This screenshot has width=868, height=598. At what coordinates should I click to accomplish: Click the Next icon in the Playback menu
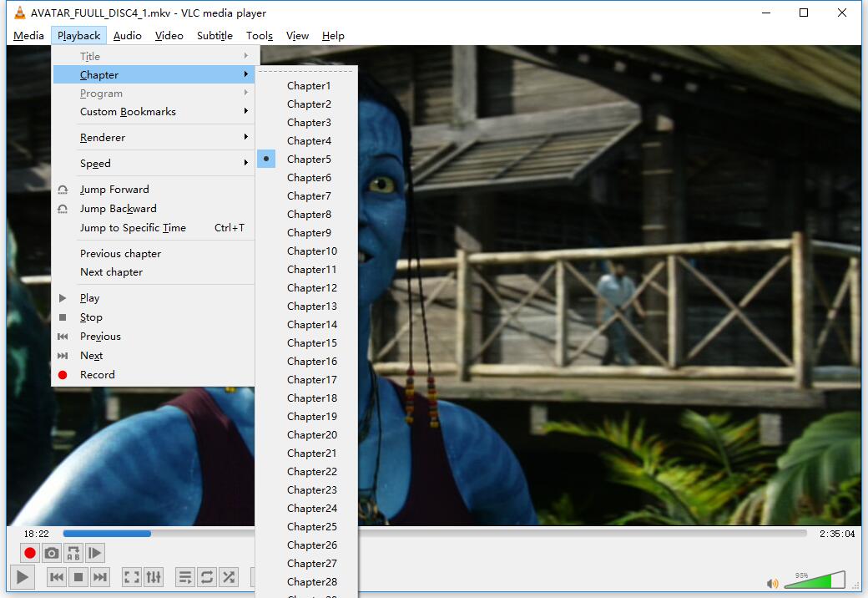point(63,356)
